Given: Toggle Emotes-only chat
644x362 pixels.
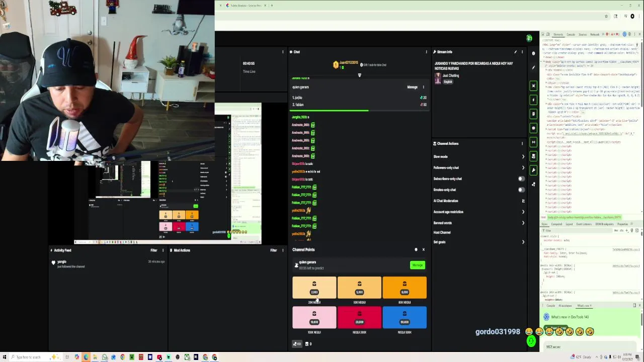Looking at the screenshot, I should coord(521,190).
